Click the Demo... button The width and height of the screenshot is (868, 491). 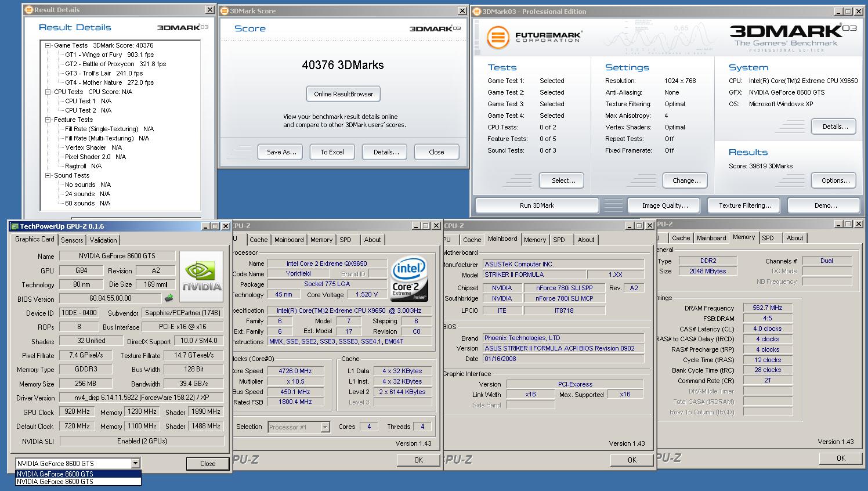click(825, 205)
